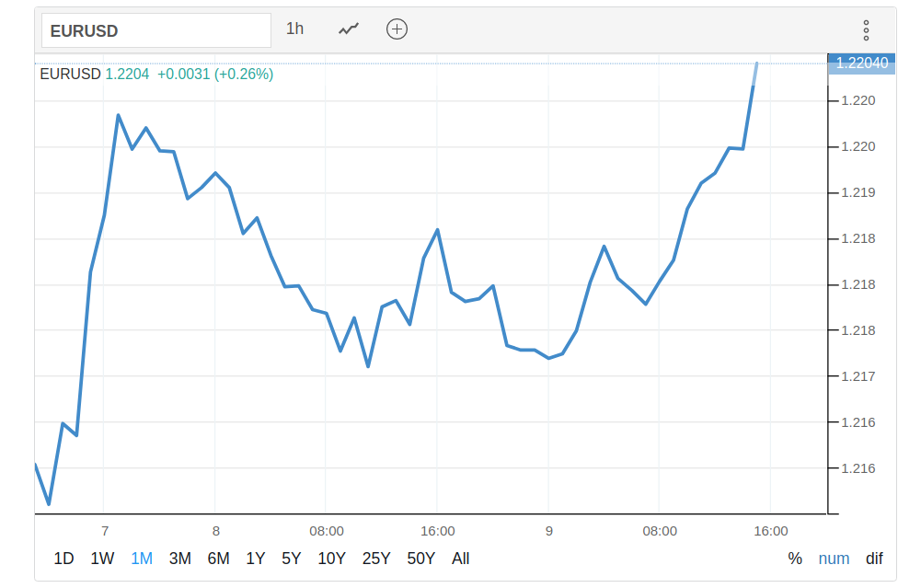This screenshot has height=588, width=921.
Task: Switch to the 1M range
Action: 142,559
